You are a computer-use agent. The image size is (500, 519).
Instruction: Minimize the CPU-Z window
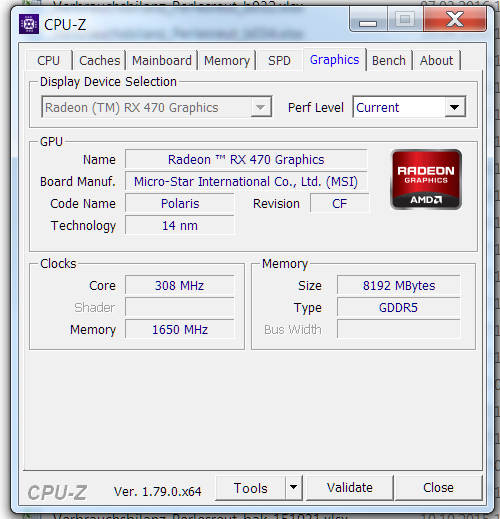(368, 20)
